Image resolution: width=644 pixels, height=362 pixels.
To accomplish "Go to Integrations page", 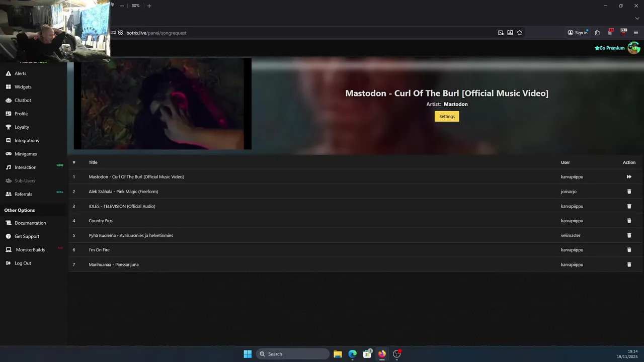I will pos(26,141).
